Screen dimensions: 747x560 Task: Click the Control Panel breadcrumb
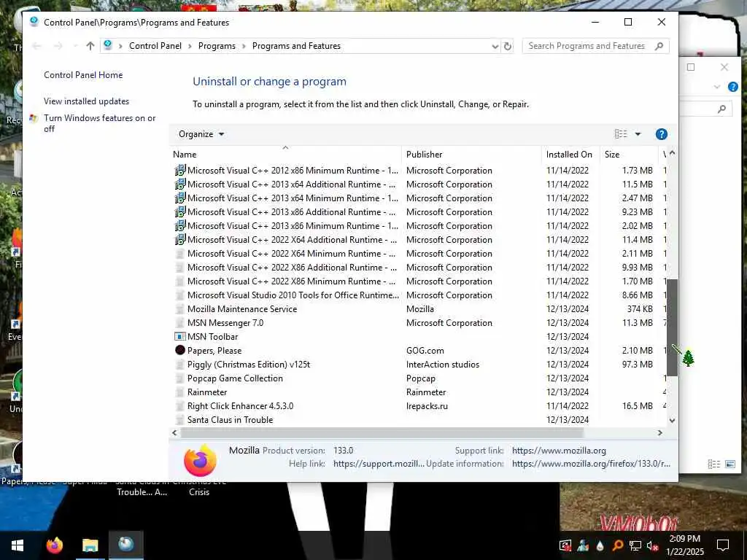[x=155, y=46]
